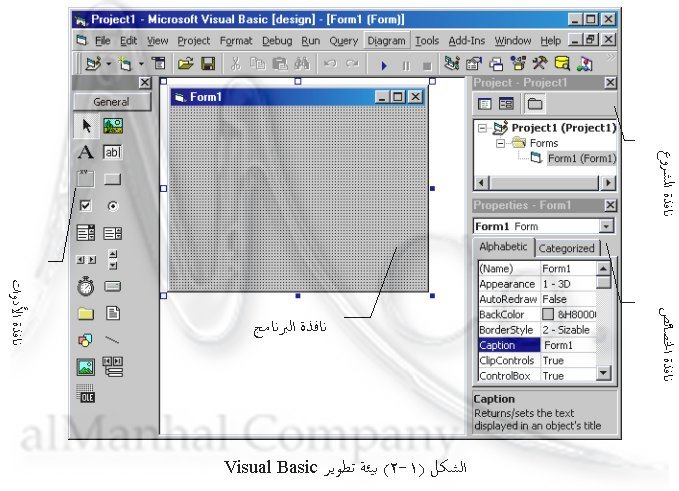Click the End stop button
Screen dimensions: 679x491
point(427,66)
